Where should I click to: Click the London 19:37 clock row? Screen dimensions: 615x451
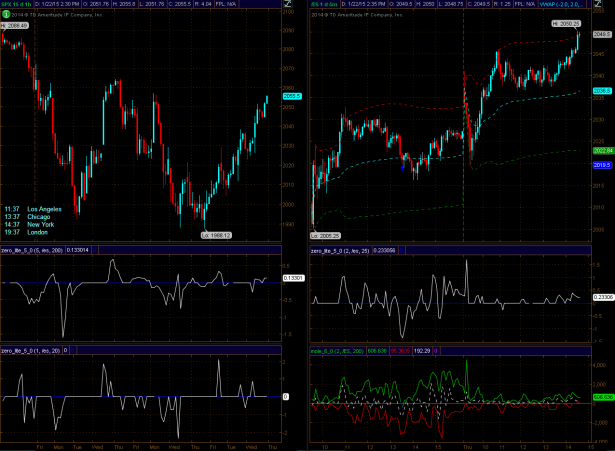[26, 232]
